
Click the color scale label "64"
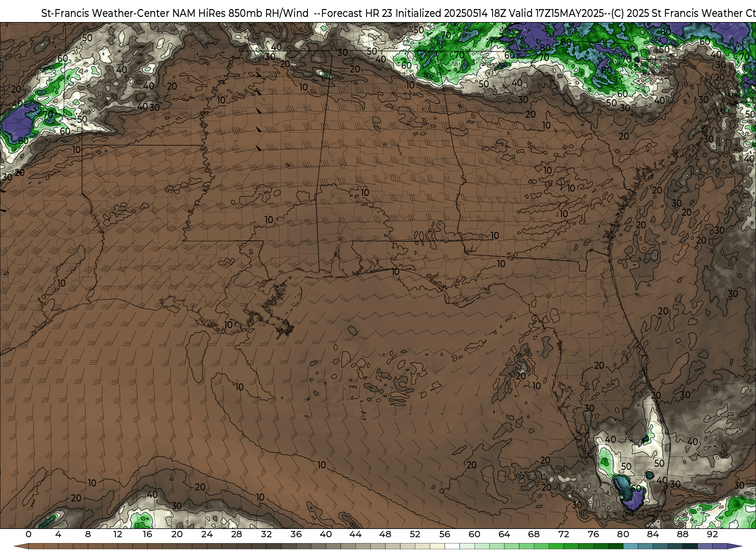point(504,534)
